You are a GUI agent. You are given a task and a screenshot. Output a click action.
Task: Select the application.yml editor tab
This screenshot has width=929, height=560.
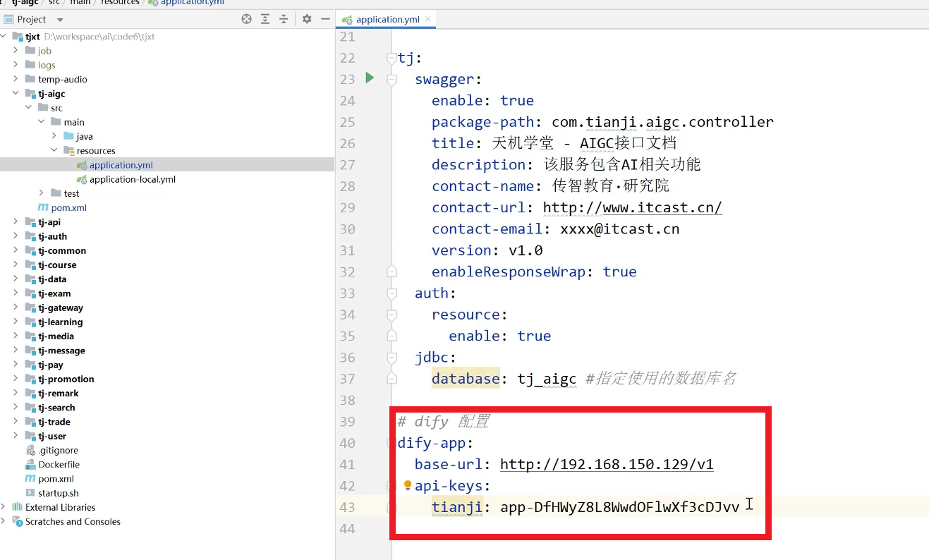pyautogui.click(x=387, y=19)
